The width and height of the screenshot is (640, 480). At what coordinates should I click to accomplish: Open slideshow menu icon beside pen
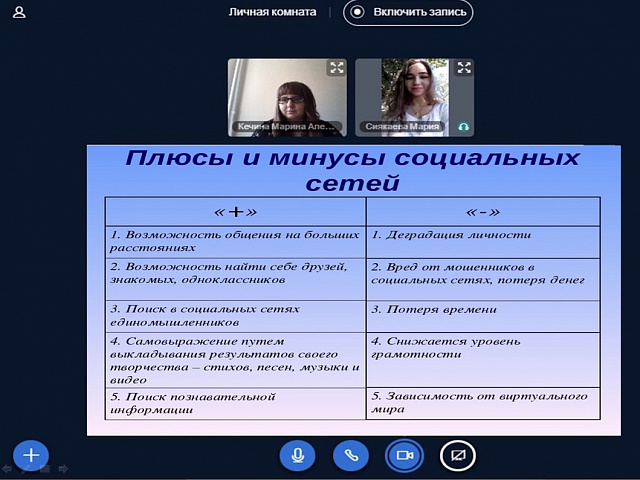point(45,469)
